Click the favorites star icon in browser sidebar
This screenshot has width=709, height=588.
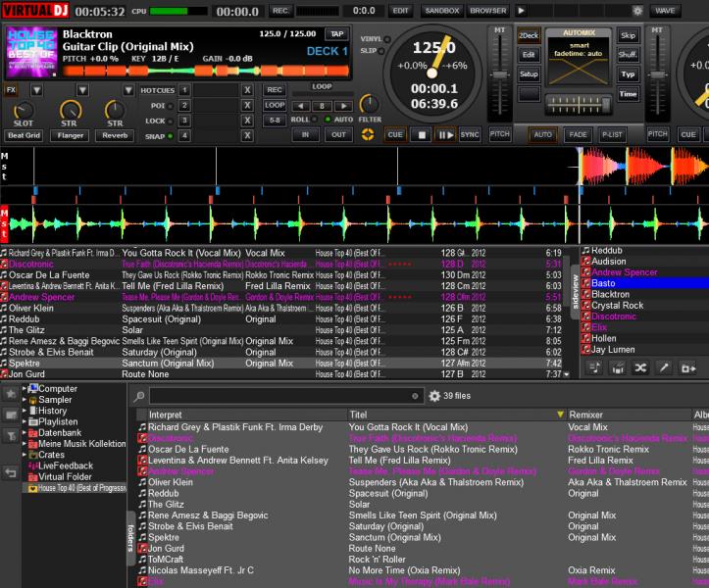click(11, 394)
